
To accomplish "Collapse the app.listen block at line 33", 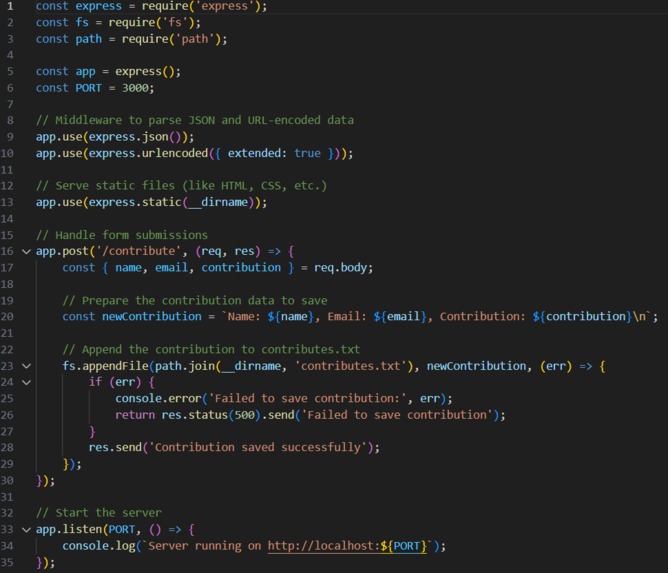I will [x=26, y=530].
